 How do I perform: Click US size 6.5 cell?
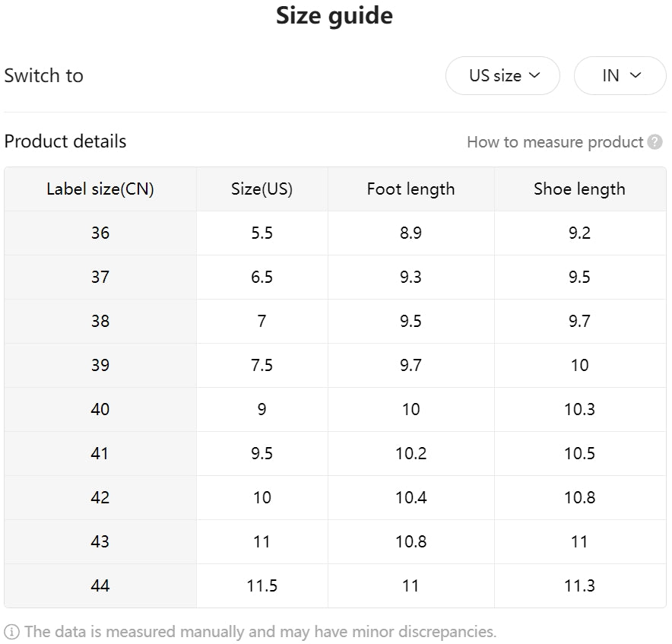262,278
